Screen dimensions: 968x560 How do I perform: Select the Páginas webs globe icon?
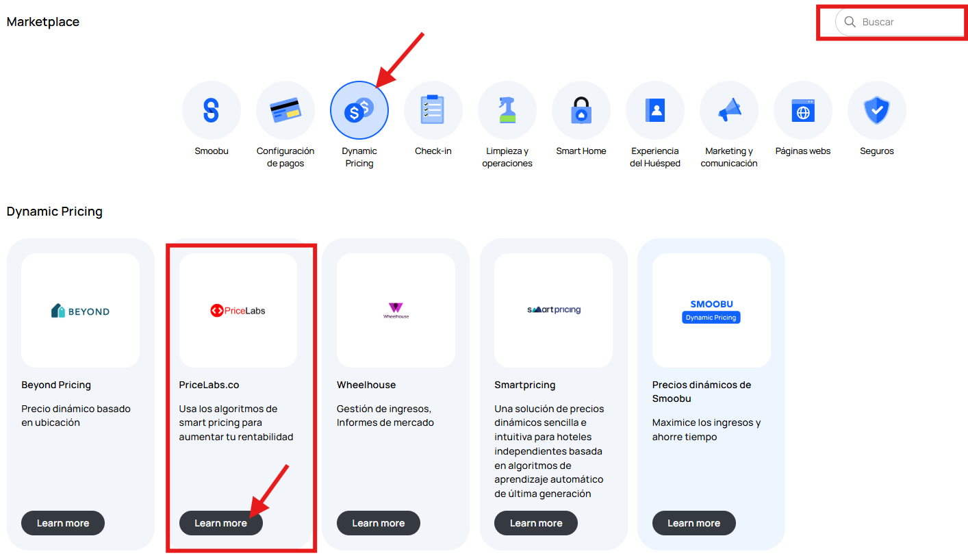803,110
